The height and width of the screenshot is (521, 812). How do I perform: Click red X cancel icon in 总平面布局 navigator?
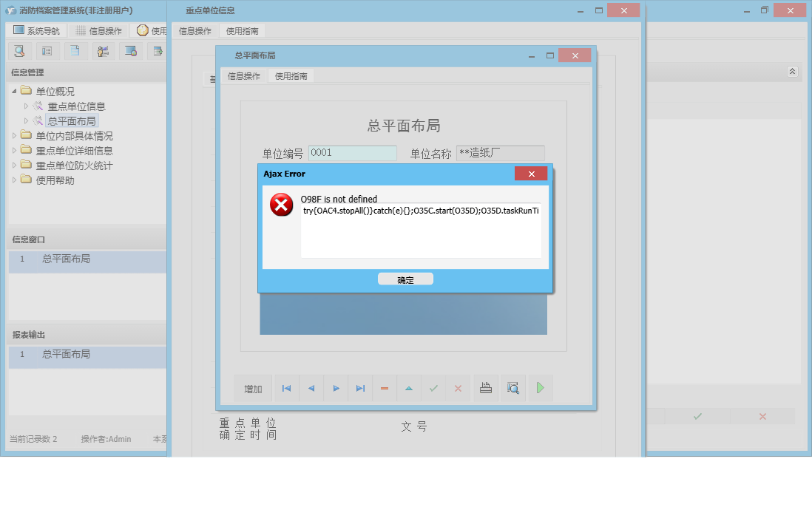[x=458, y=389]
